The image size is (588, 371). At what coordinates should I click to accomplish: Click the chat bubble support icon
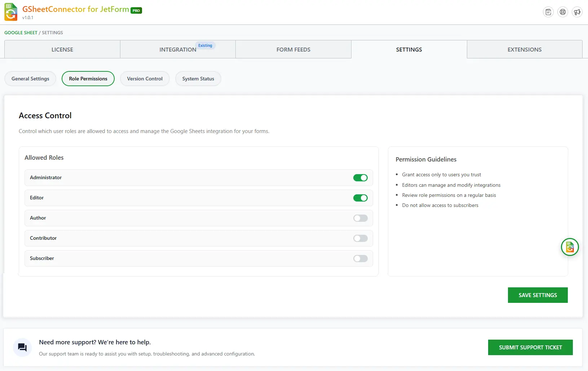click(22, 347)
